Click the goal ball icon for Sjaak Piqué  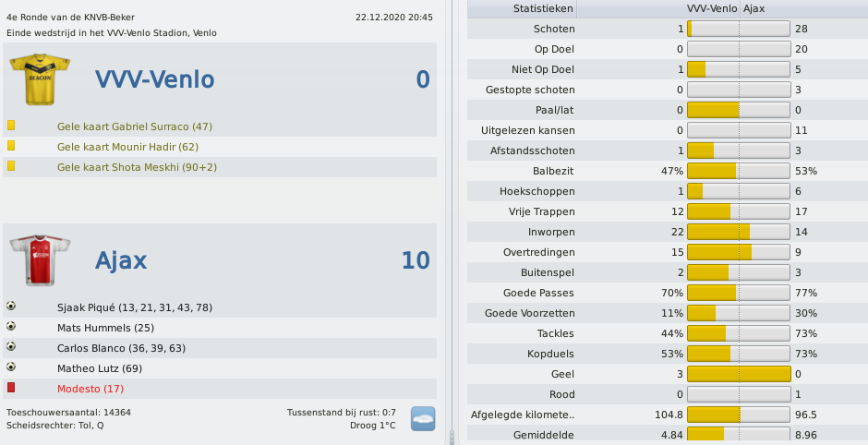tap(11, 307)
